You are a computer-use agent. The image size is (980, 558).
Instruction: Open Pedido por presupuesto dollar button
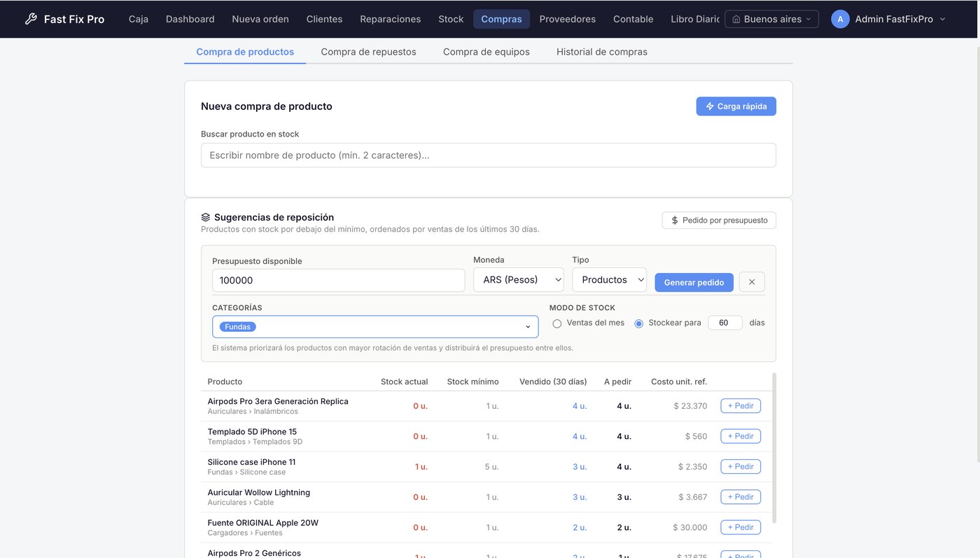click(719, 220)
